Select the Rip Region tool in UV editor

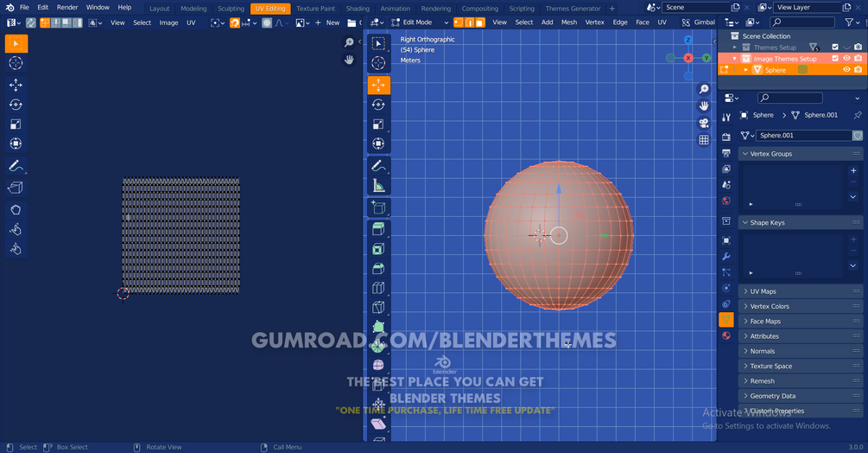tap(16, 188)
